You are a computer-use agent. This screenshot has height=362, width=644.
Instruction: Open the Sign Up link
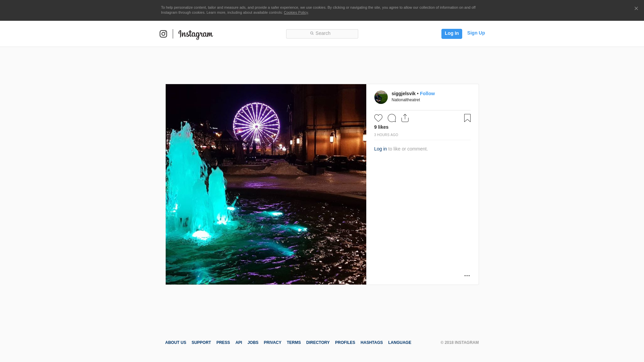(x=476, y=33)
